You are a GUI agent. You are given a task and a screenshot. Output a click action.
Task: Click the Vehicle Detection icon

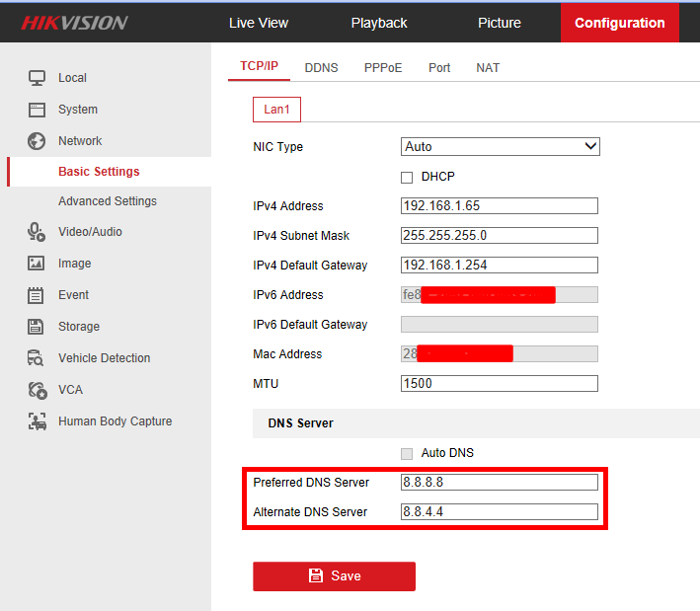(x=37, y=358)
